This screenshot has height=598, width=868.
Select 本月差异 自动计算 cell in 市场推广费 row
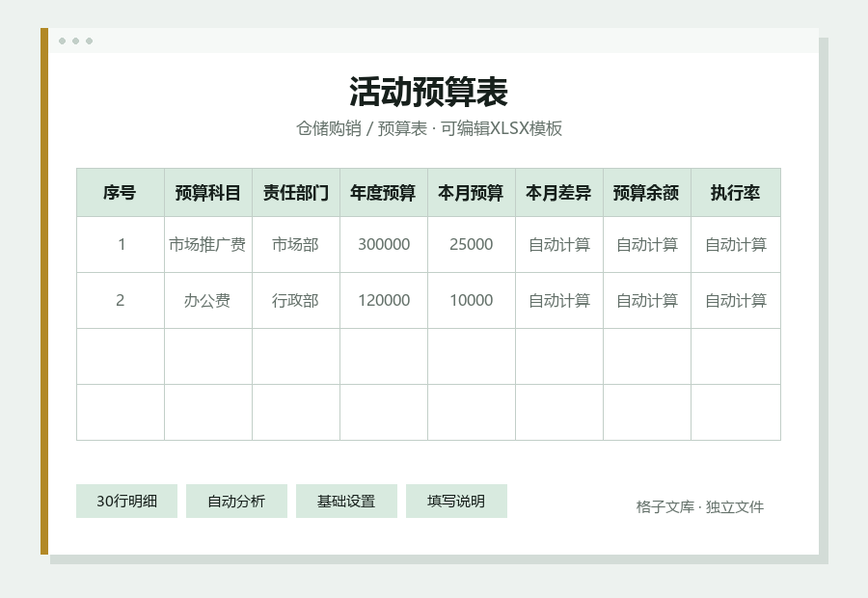(x=559, y=244)
